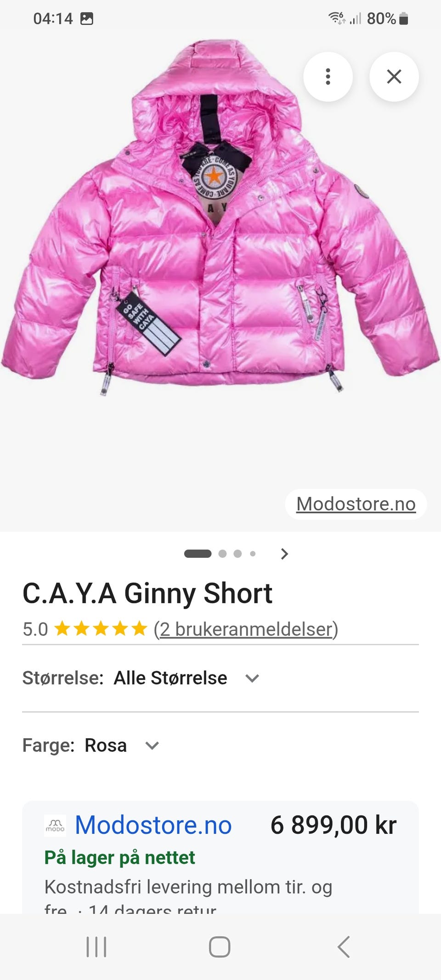Open the Modostore.no image source link
Image resolution: width=441 pixels, height=980 pixels.
356,504
